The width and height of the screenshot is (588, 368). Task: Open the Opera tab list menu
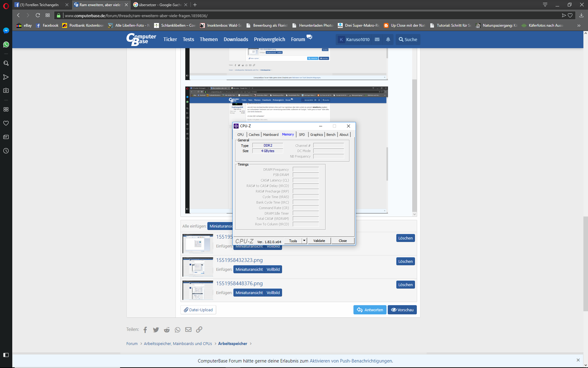point(545,5)
